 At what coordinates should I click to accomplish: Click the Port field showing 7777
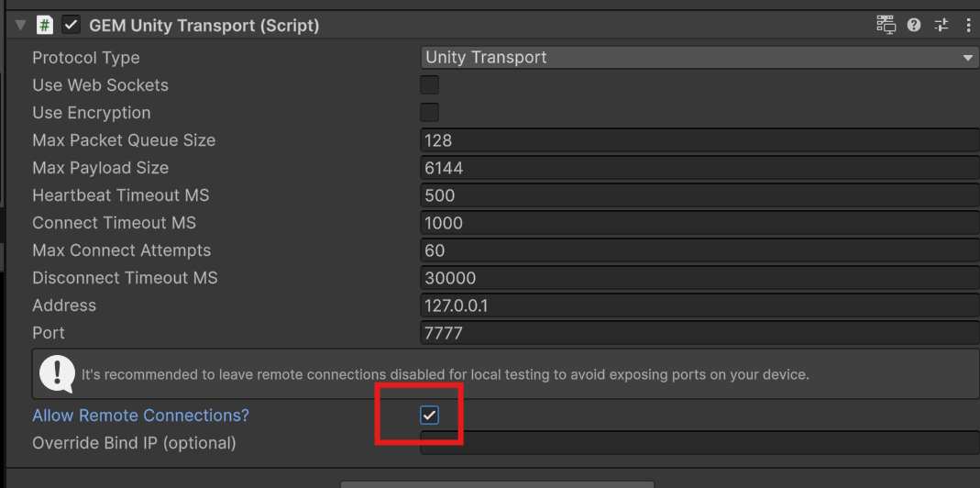coord(699,333)
